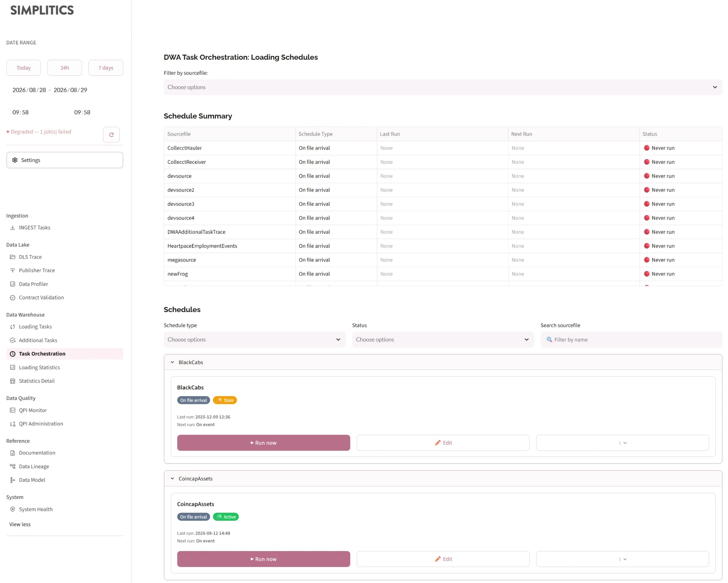Run BlackCabs schedule now
This screenshot has height=583, width=728.
tap(264, 443)
